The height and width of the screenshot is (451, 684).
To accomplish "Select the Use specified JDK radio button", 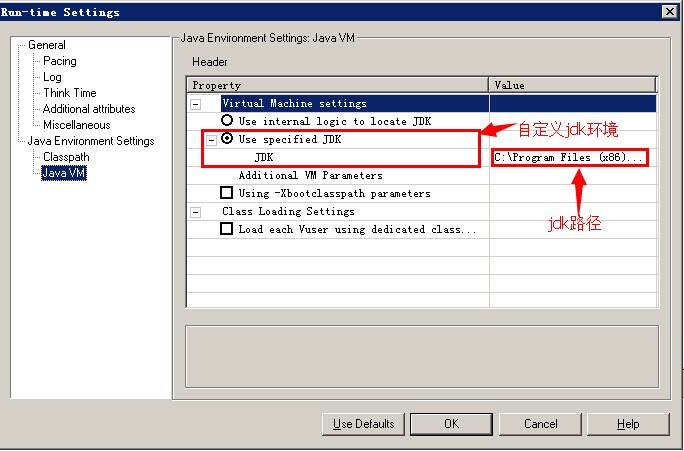I will (227, 139).
